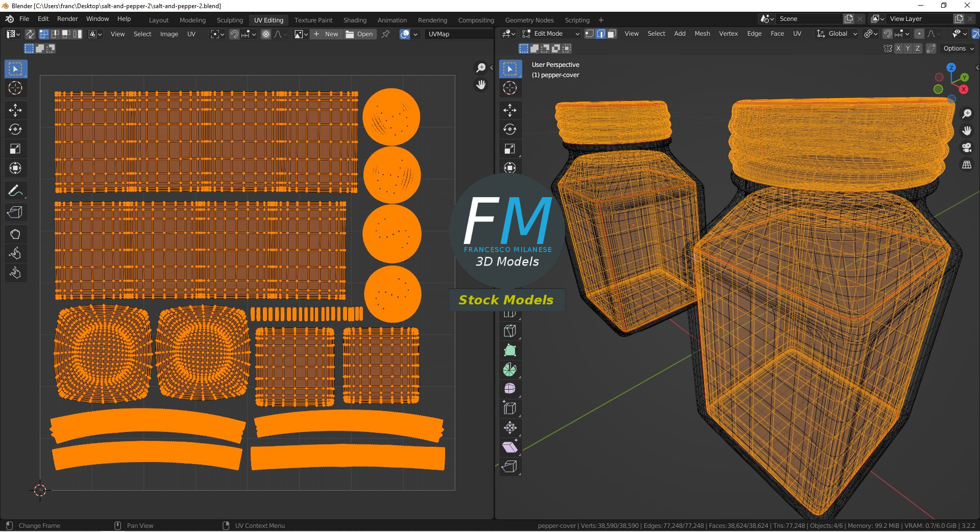Activate the Knife tool in the 3D viewport

point(510,331)
